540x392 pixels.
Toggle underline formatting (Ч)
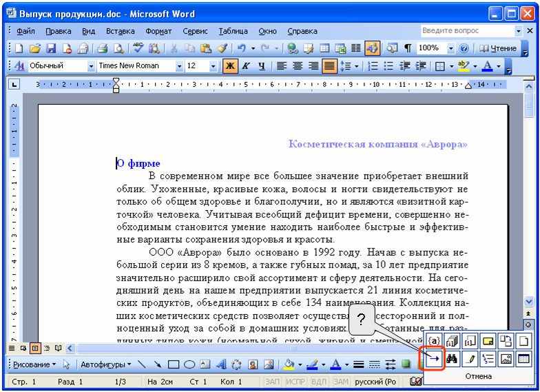[262, 66]
